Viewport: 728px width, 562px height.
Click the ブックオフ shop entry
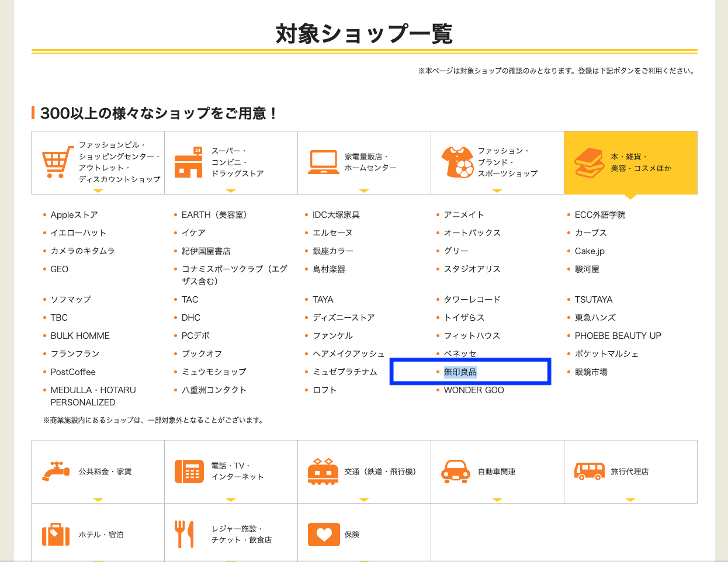202,354
